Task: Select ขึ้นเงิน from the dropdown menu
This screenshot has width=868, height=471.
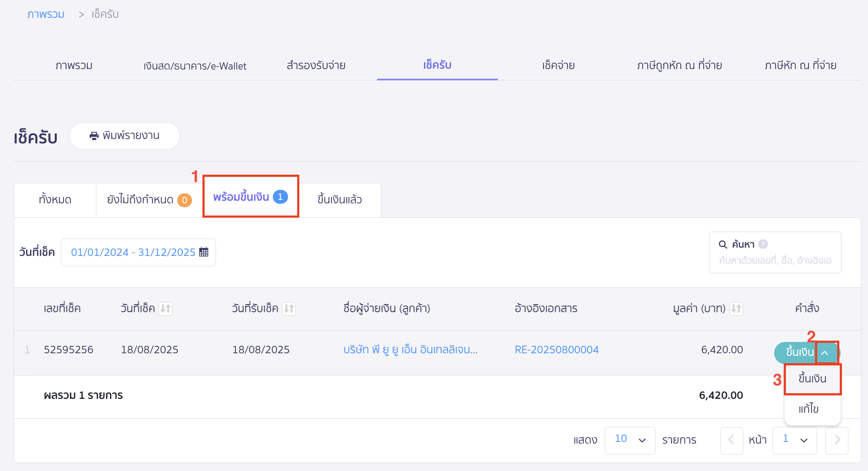Action: [812, 378]
